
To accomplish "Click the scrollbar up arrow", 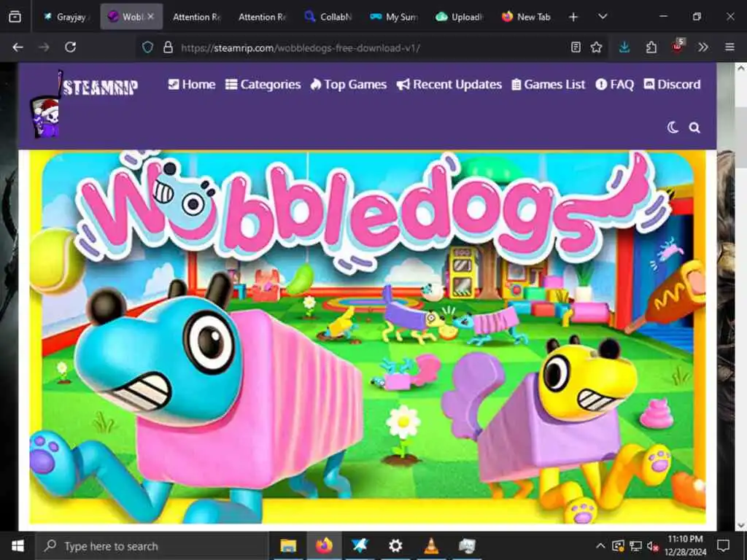I will 741,69.
